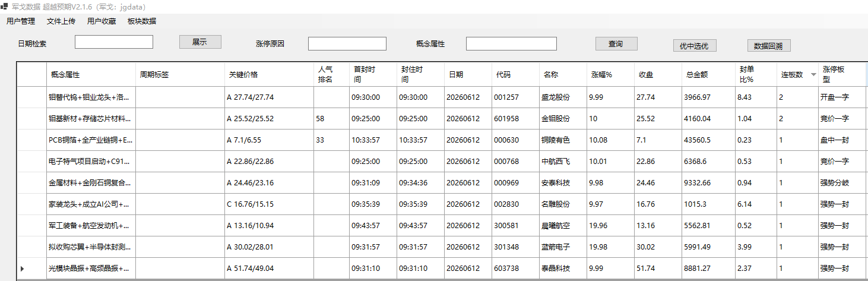Select the 钼替代钨+钼业龙头 concept cell

[91, 97]
